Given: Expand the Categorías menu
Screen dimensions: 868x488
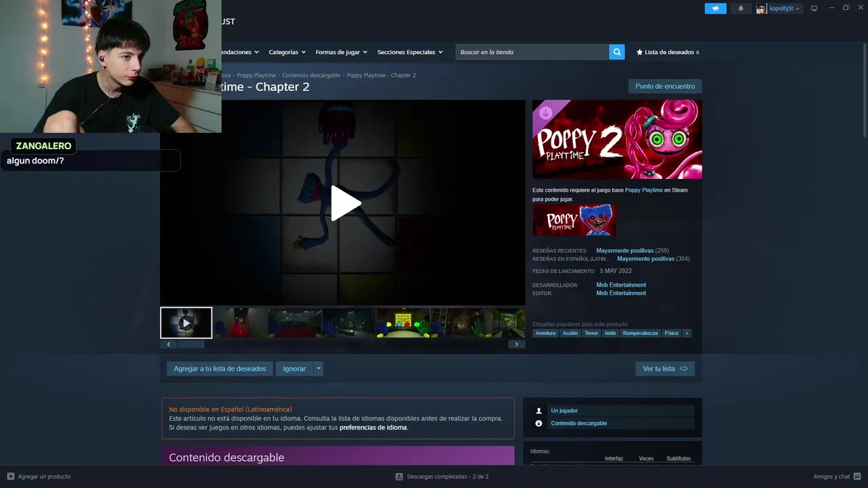Looking at the screenshot, I should pos(287,52).
